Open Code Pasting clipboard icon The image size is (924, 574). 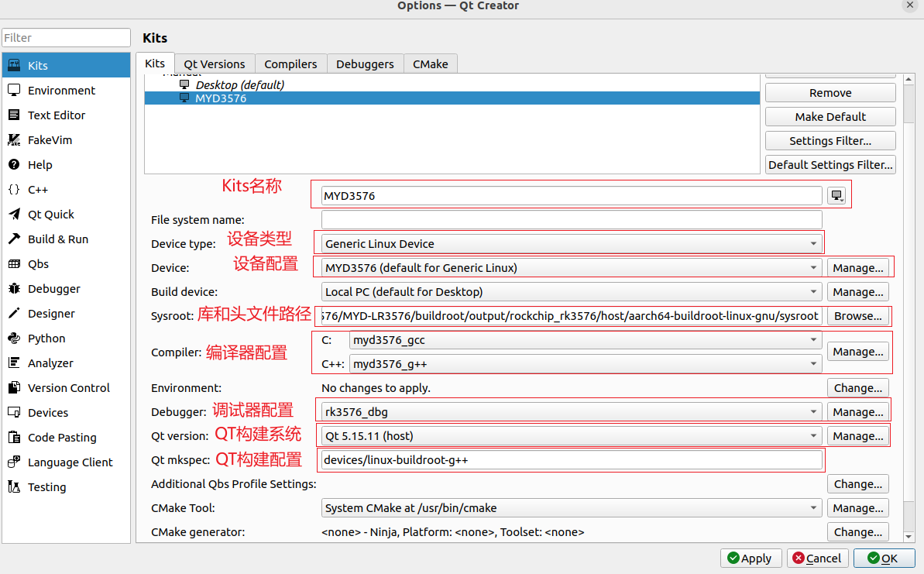click(14, 437)
